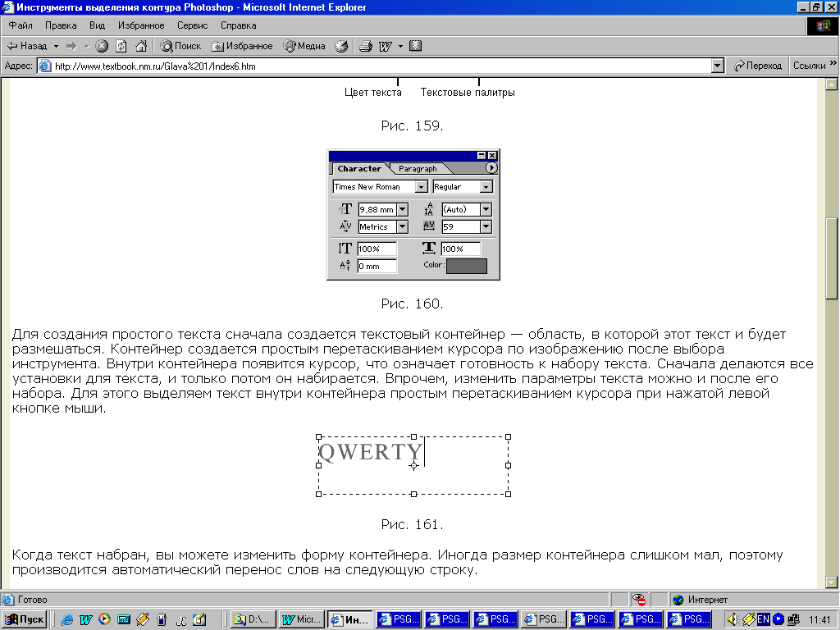The width and height of the screenshot is (840, 630).
Task: Click the Refresh page icon
Action: [x=121, y=46]
